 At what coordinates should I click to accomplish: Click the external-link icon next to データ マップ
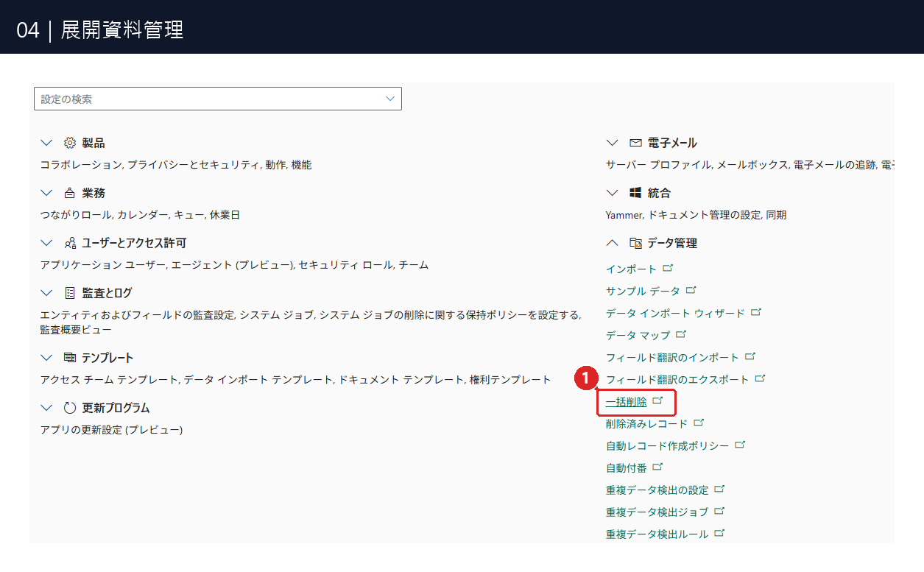[x=681, y=334]
